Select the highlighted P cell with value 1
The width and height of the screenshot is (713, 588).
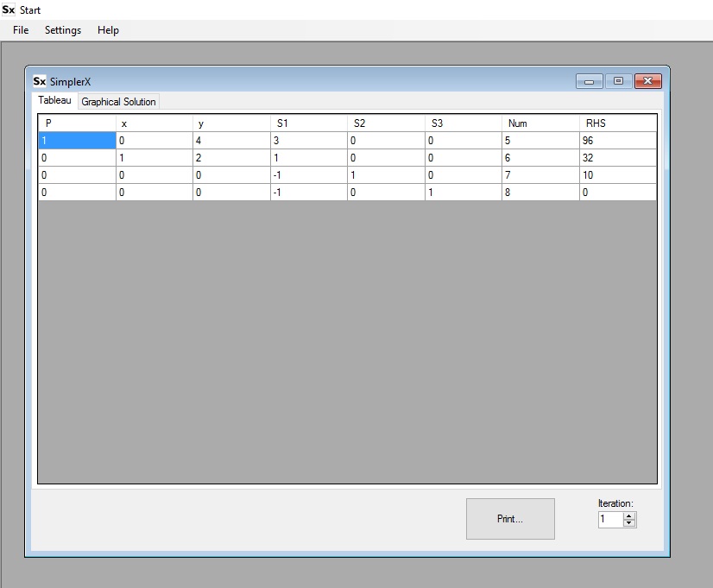(78, 141)
